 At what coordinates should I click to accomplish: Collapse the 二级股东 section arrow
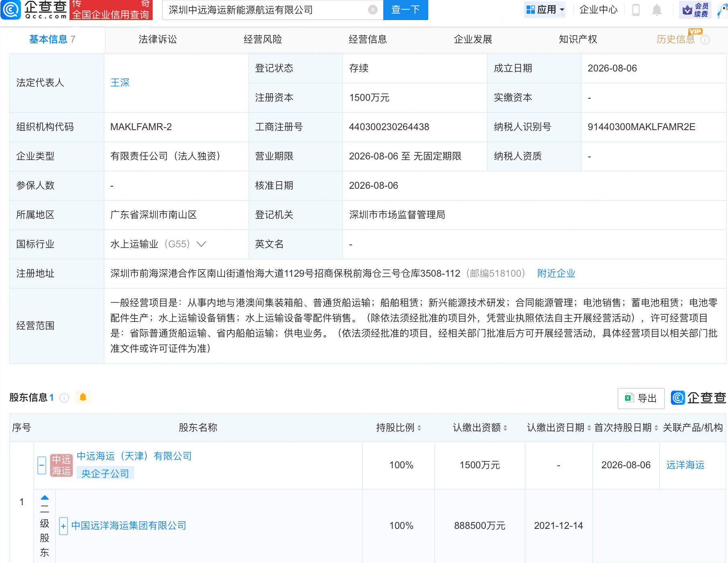tap(45, 498)
